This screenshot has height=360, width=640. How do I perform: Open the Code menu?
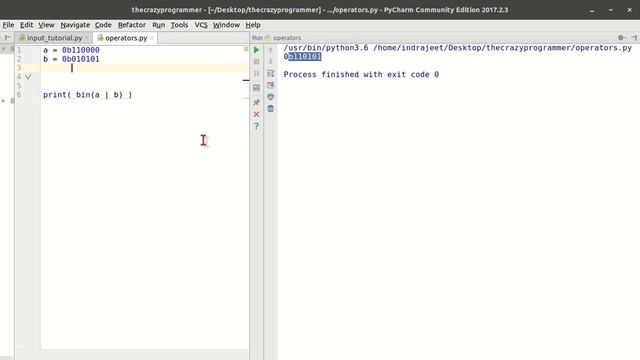click(x=103, y=25)
